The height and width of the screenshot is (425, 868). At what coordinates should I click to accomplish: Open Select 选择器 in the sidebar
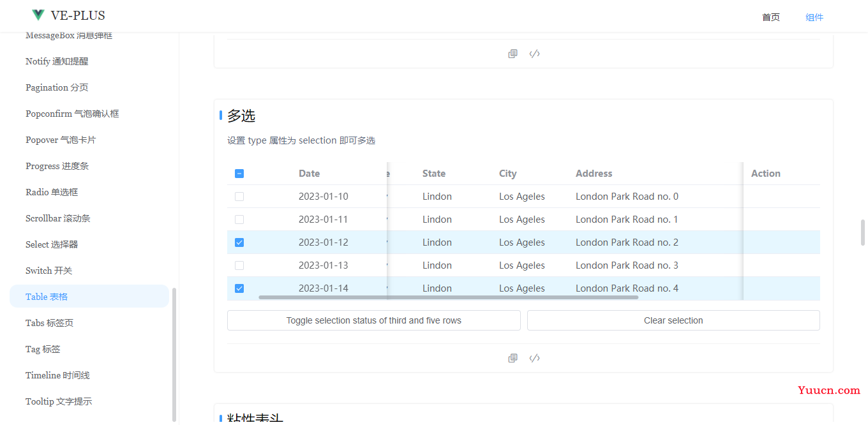(52, 244)
